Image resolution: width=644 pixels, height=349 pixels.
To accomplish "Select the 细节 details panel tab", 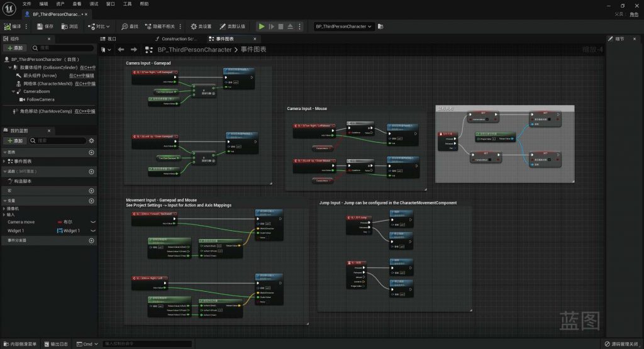I will click(x=616, y=38).
